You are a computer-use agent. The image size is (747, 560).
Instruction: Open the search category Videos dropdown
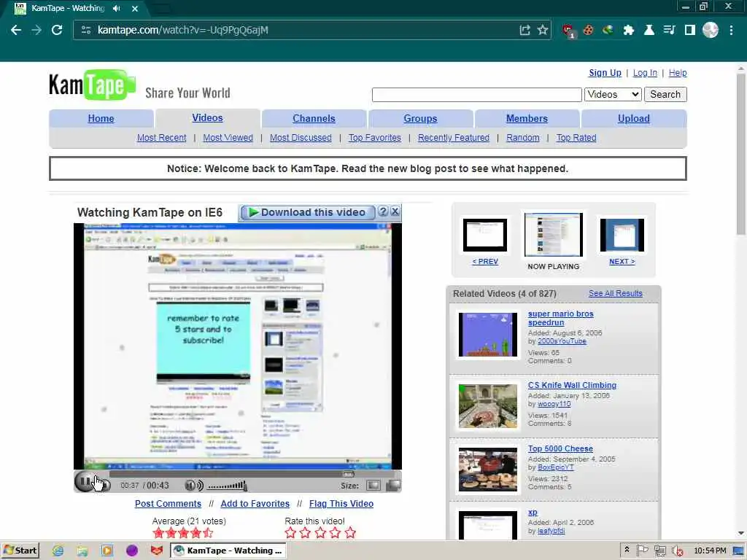click(613, 94)
